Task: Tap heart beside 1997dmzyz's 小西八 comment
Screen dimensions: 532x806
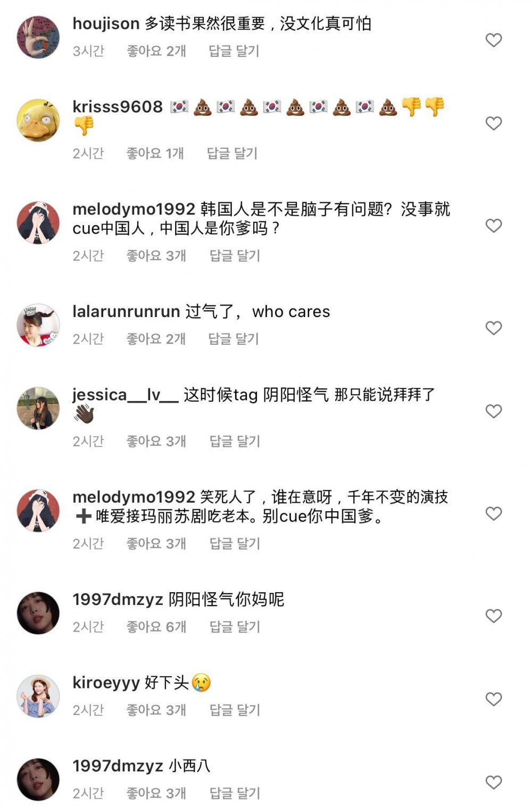Action: point(494,782)
